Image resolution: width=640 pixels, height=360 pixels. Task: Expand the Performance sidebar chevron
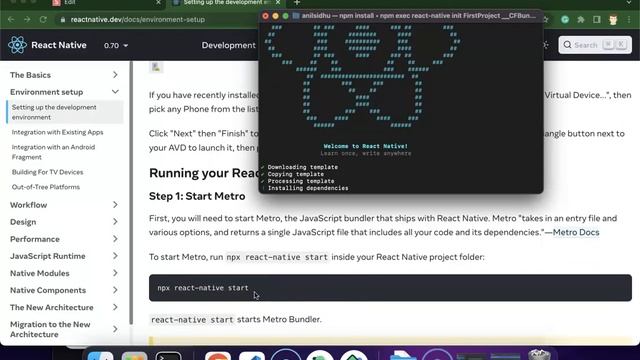click(x=115, y=239)
